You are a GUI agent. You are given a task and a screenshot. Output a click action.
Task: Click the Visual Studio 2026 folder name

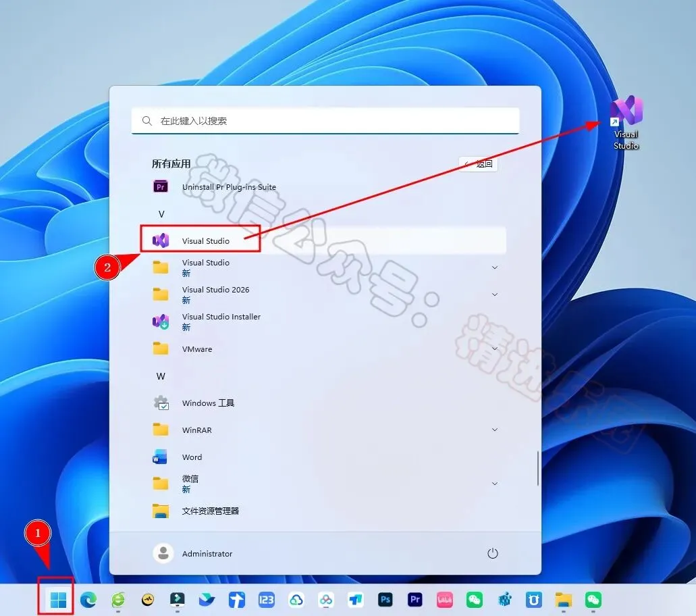click(216, 290)
